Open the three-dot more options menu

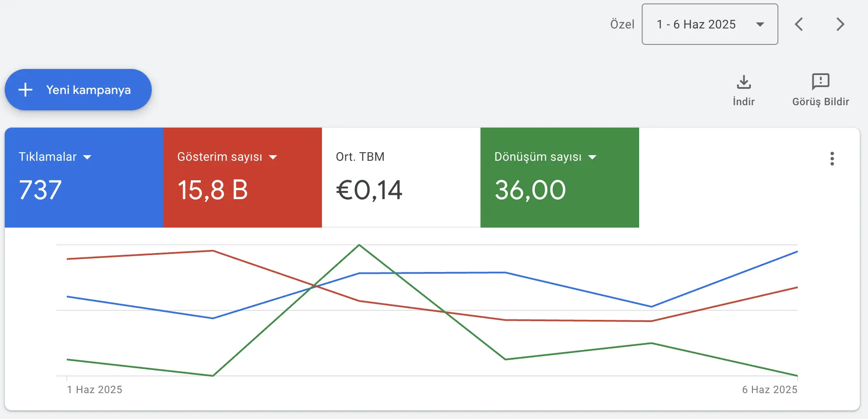click(832, 159)
